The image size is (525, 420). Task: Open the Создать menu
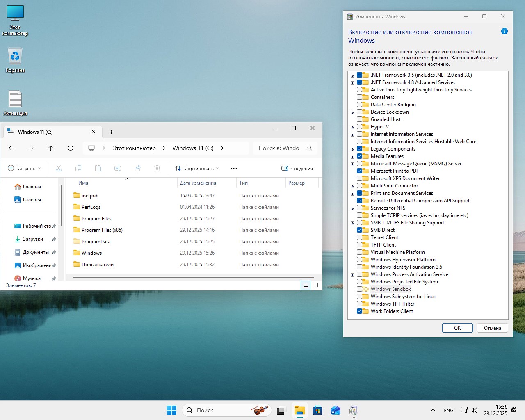(25, 169)
